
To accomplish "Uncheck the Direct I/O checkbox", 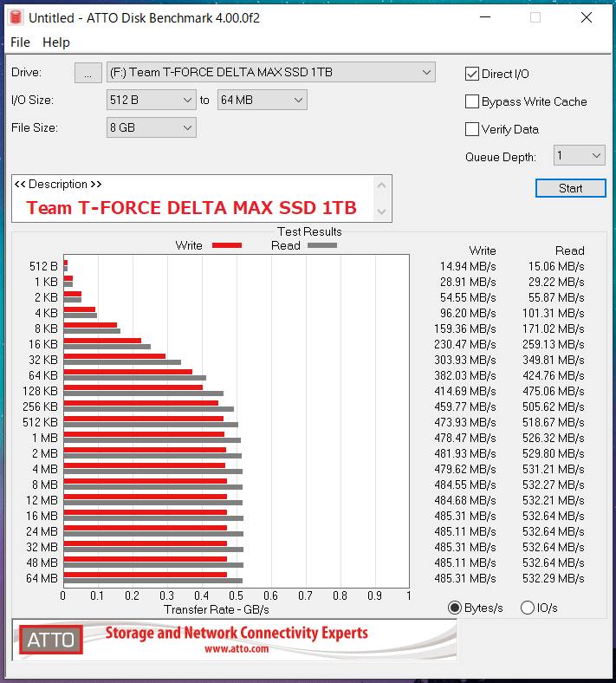I will [472, 74].
